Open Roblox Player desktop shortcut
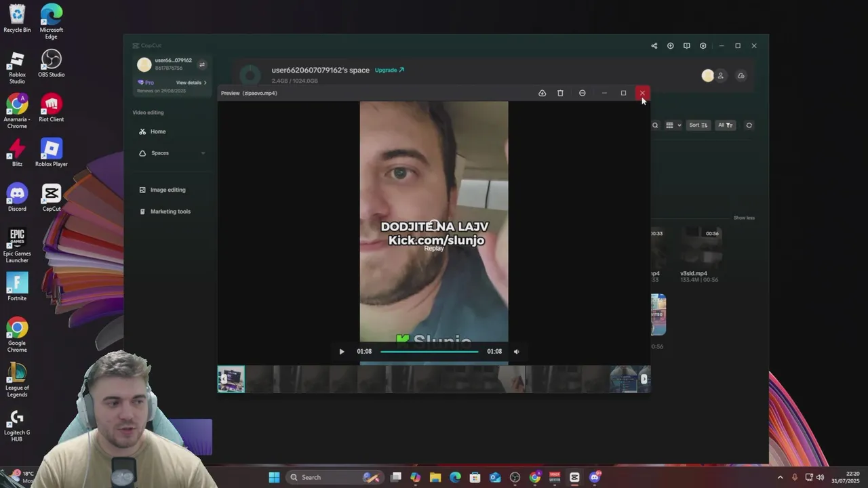Viewport: 868px width, 488px height. pyautogui.click(x=51, y=153)
